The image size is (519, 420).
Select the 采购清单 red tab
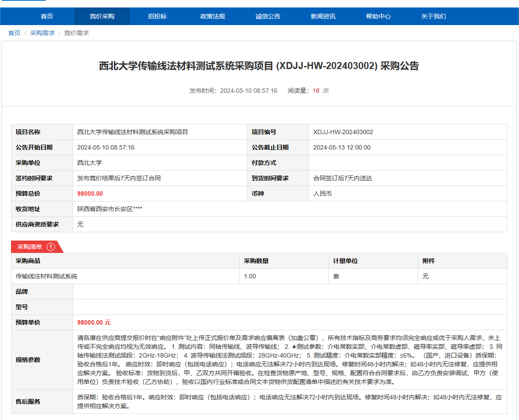click(x=30, y=247)
